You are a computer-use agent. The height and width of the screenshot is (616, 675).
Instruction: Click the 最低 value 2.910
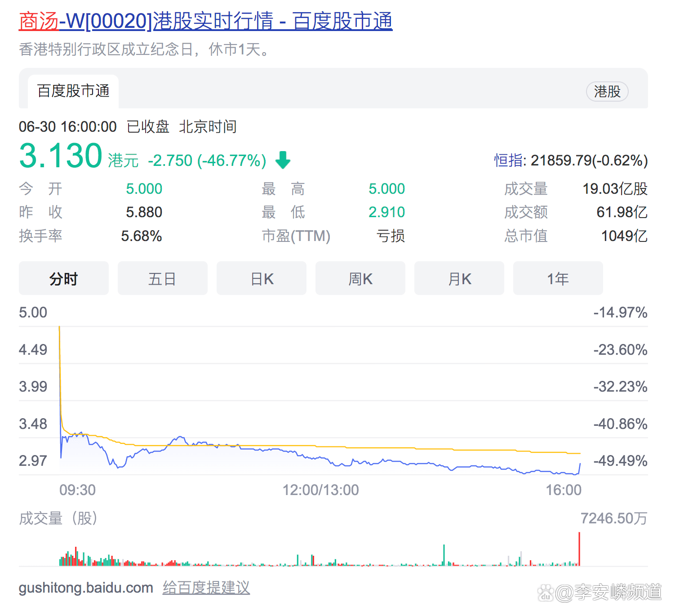[x=386, y=212]
